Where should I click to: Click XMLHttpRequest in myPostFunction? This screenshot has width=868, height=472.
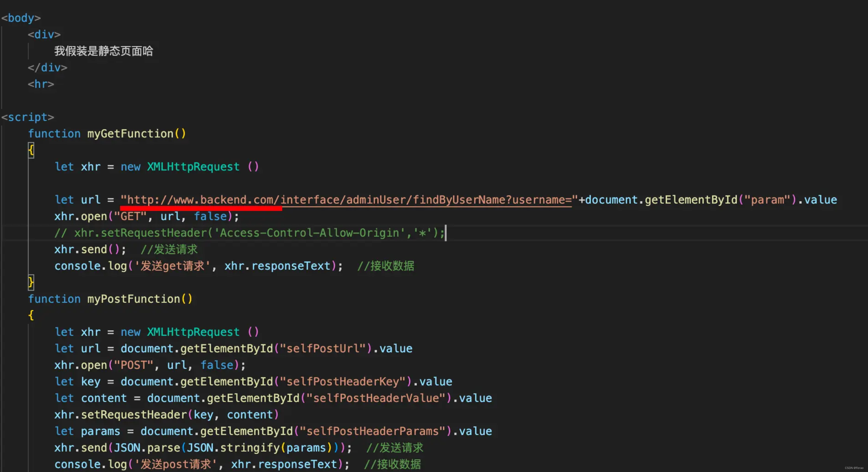click(193, 332)
